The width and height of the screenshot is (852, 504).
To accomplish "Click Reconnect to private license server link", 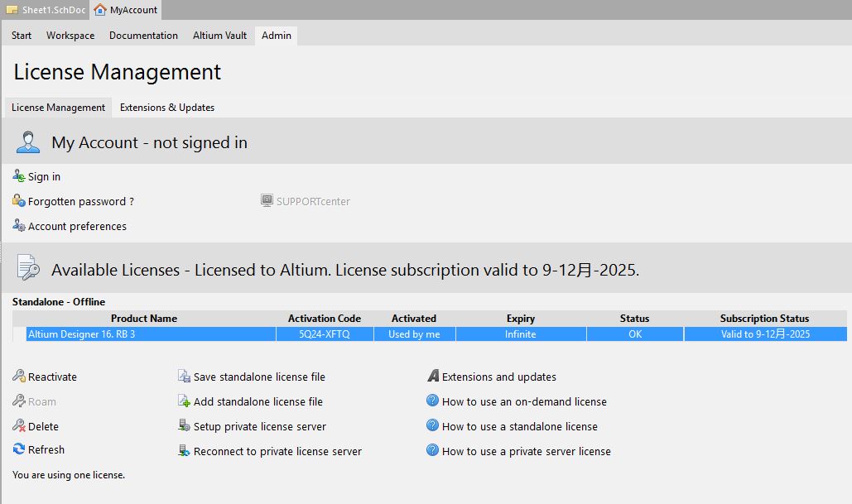I will (x=277, y=451).
